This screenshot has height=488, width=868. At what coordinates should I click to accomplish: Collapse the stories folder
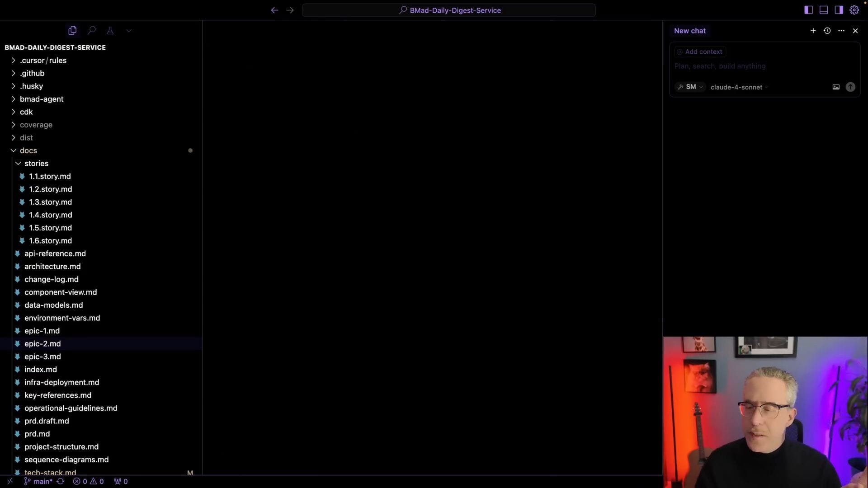coord(36,163)
